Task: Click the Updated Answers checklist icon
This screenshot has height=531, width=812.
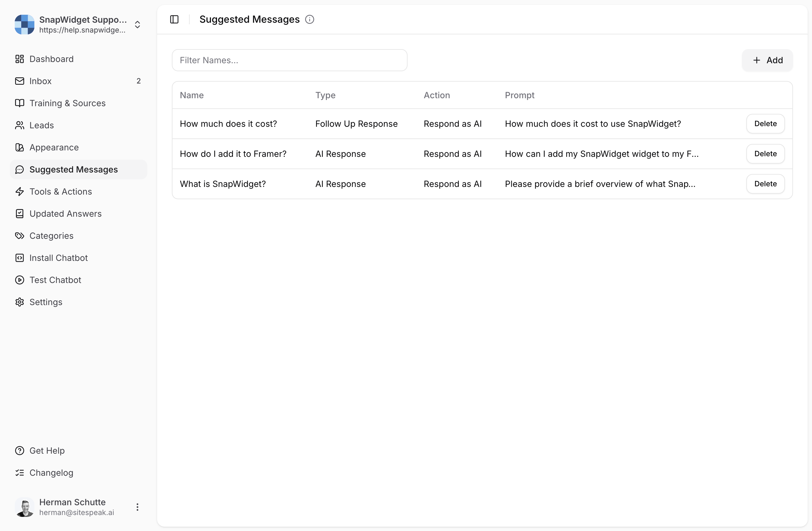Action: [x=19, y=214]
